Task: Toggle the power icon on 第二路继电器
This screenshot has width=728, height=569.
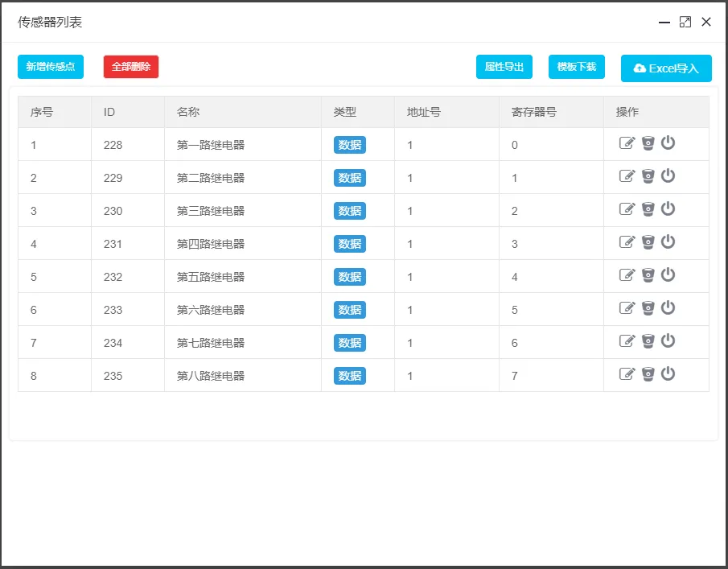Action: pos(668,177)
